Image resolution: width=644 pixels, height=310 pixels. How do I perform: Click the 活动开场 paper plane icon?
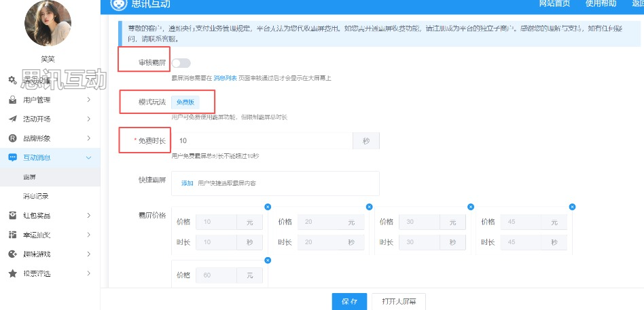(x=12, y=119)
